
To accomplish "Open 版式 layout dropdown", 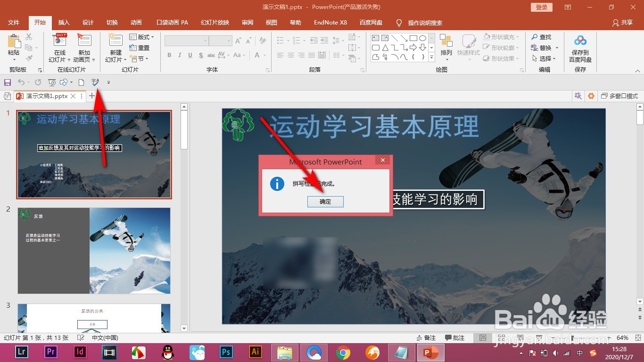I will 142,37.
